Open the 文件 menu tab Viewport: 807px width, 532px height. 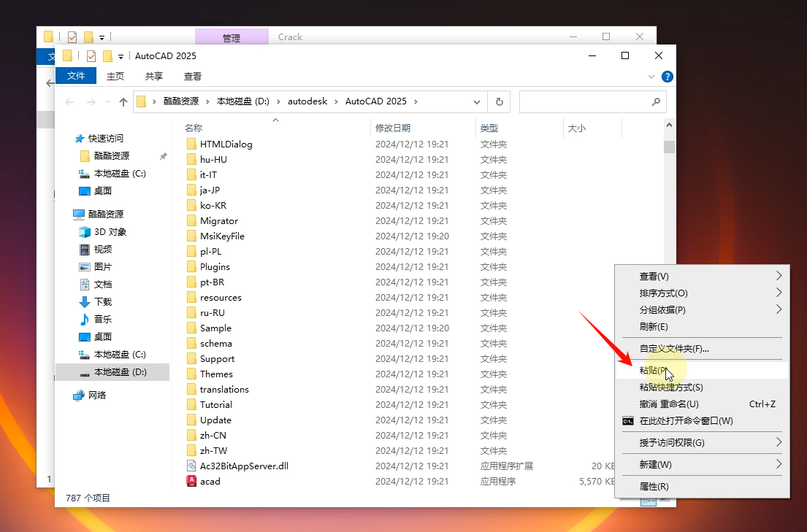tap(76, 76)
